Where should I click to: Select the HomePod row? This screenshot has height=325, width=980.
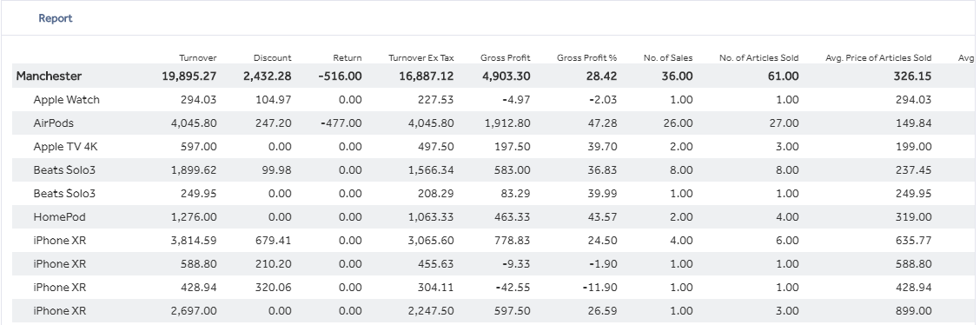489,217
